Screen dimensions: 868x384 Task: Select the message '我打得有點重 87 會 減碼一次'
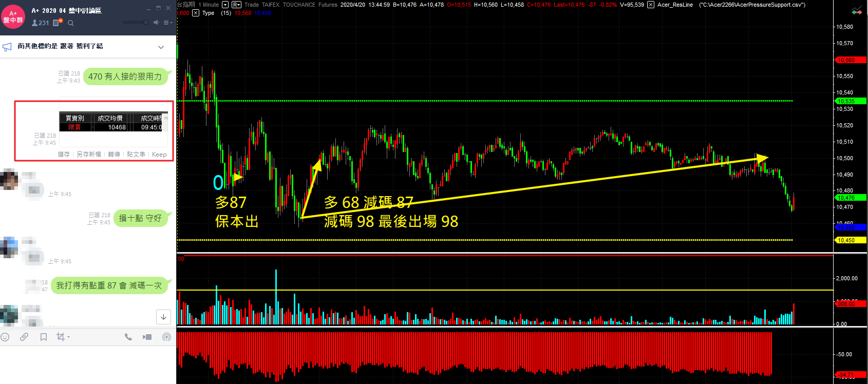(x=109, y=285)
